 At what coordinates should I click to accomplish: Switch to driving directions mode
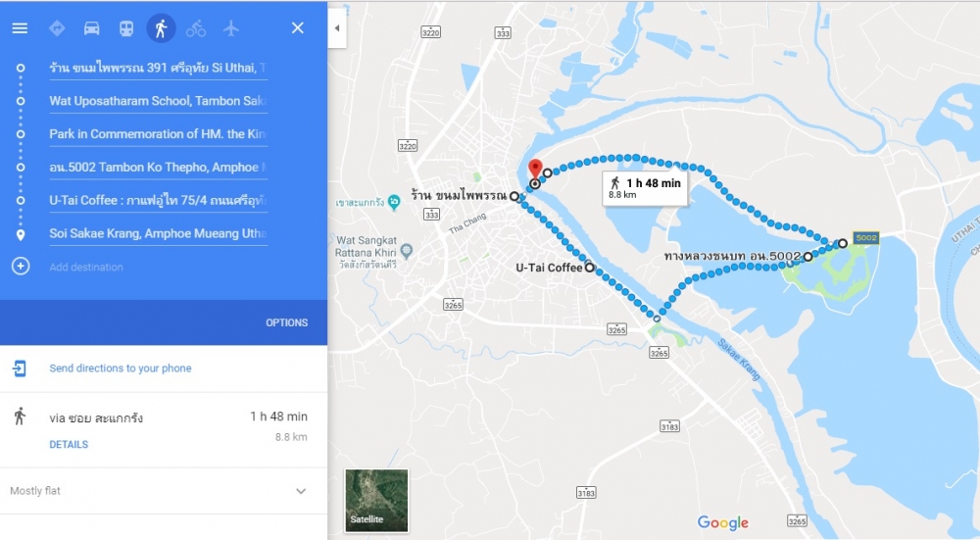click(x=92, y=28)
